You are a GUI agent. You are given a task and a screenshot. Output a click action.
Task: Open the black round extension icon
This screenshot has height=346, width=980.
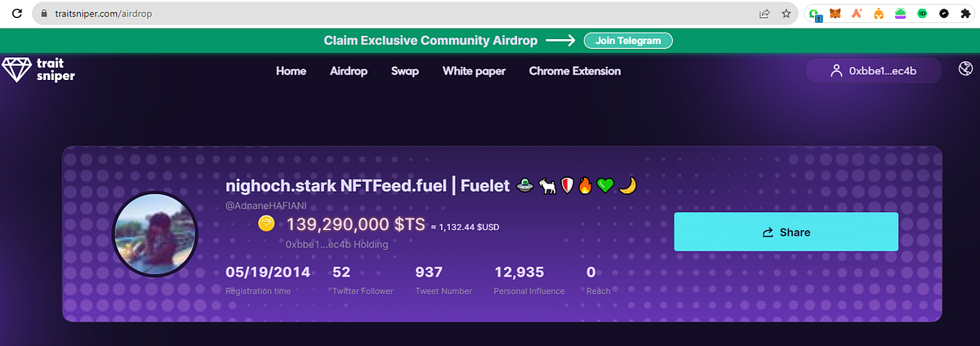point(945,14)
